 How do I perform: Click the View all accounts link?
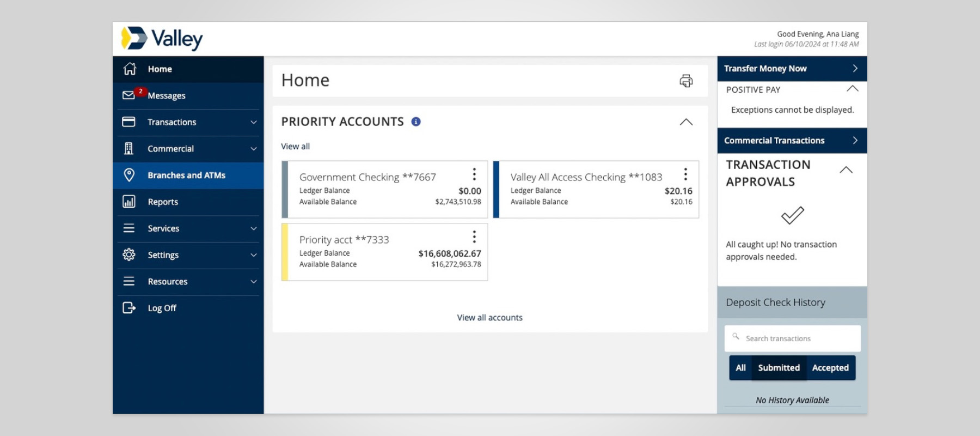490,318
